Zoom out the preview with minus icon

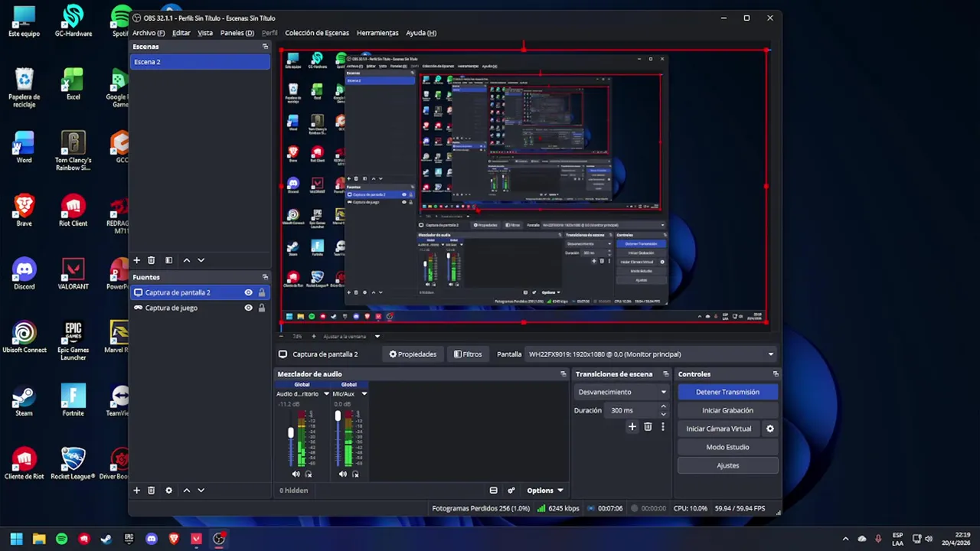tap(281, 336)
